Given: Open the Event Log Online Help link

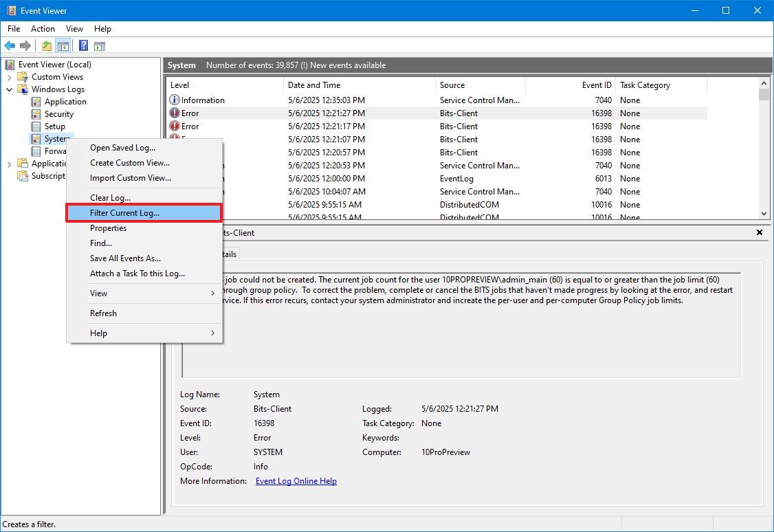Looking at the screenshot, I should [x=296, y=481].
